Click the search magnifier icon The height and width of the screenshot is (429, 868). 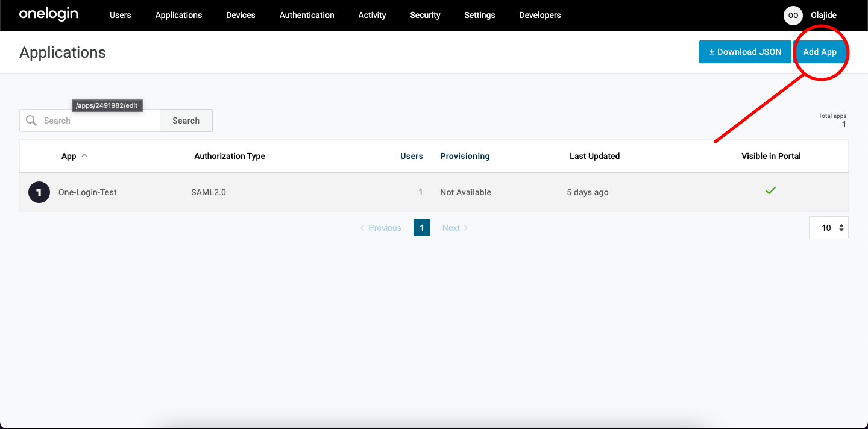point(31,121)
